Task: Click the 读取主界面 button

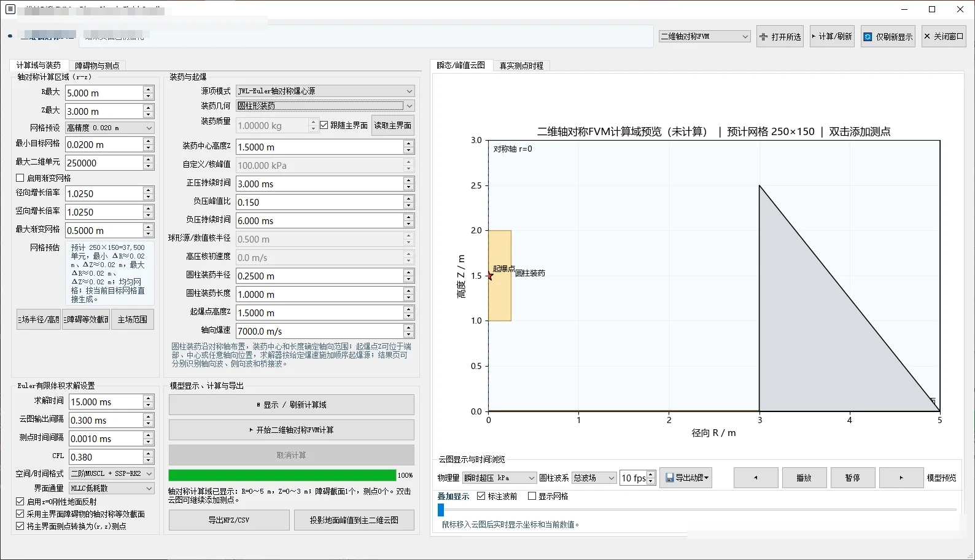Action: click(x=393, y=125)
